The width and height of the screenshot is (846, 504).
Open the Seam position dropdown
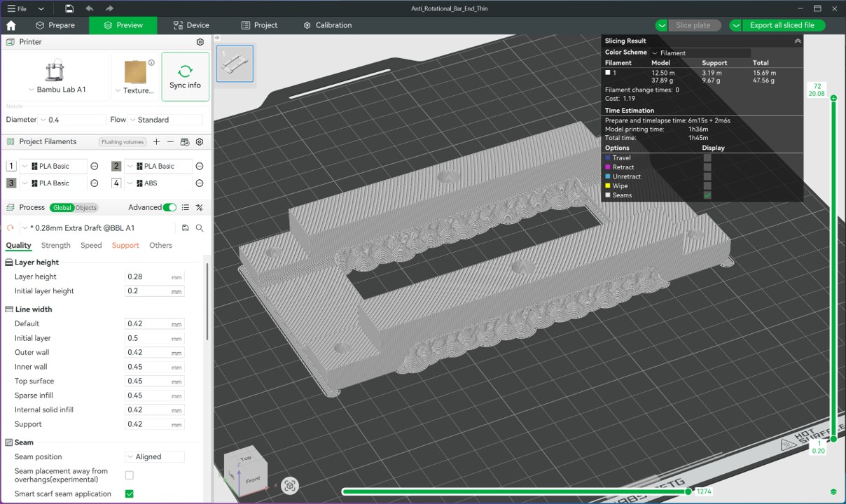pos(154,456)
